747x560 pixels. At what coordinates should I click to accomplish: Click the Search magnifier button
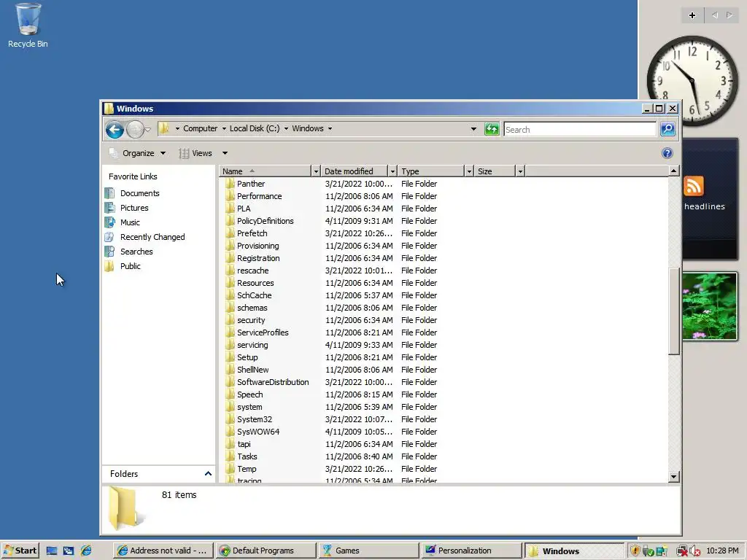[x=667, y=129]
